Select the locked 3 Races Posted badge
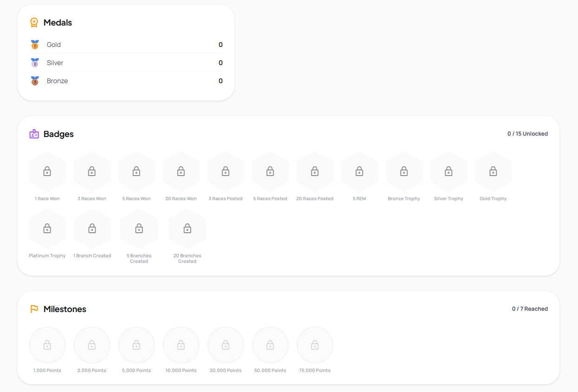 coord(226,172)
